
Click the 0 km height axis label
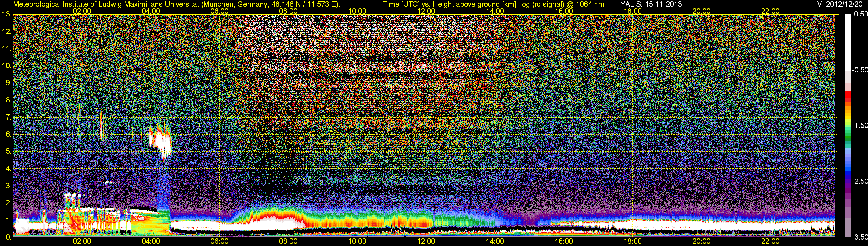(8, 237)
